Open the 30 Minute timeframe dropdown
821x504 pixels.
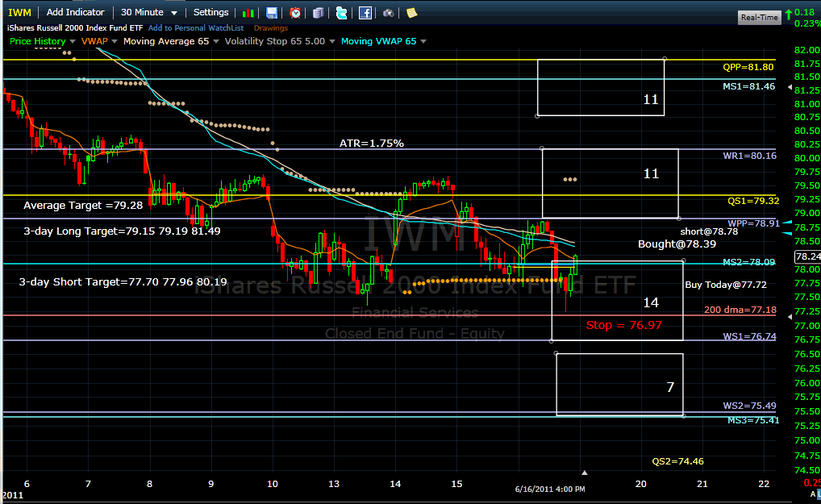[x=149, y=12]
